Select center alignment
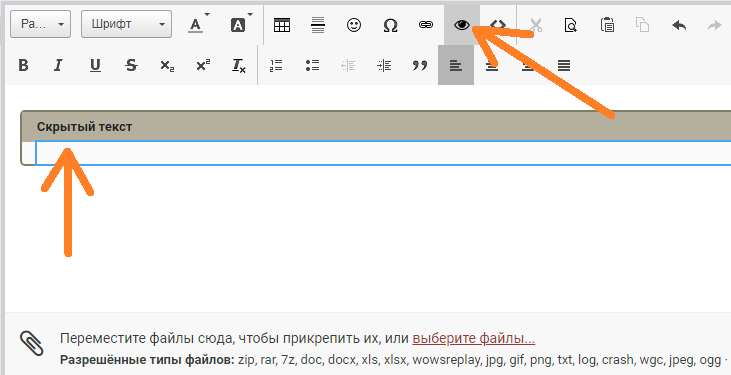731x375 pixels. coord(492,65)
